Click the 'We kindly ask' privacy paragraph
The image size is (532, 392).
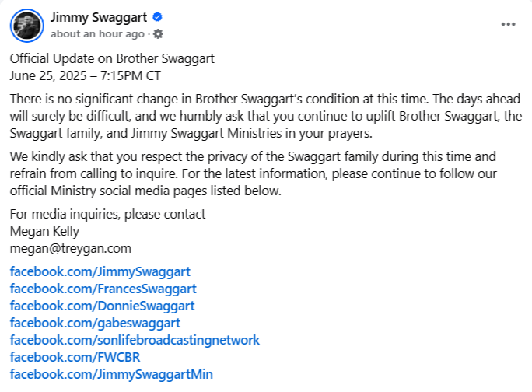254,173
